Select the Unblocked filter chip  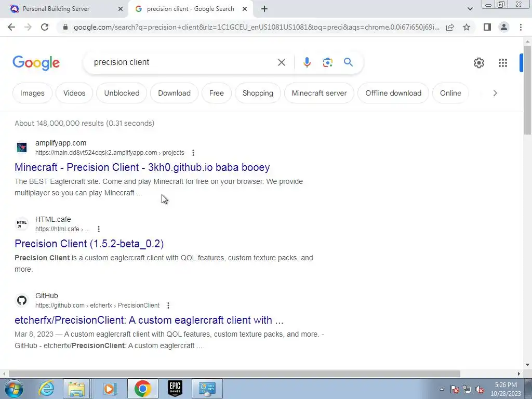pyautogui.click(x=122, y=93)
